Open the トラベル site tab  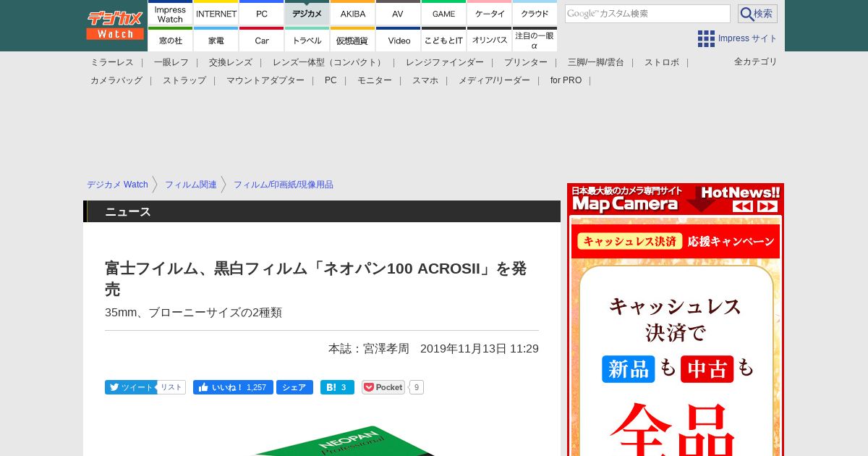tap(307, 40)
